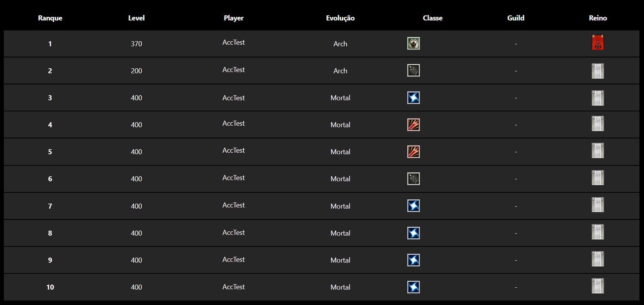Image resolution: width=644 pixels, height=305 pixels.
Task: Click the blue class icon in rank 10 row
Action: [x=413, y=287]
